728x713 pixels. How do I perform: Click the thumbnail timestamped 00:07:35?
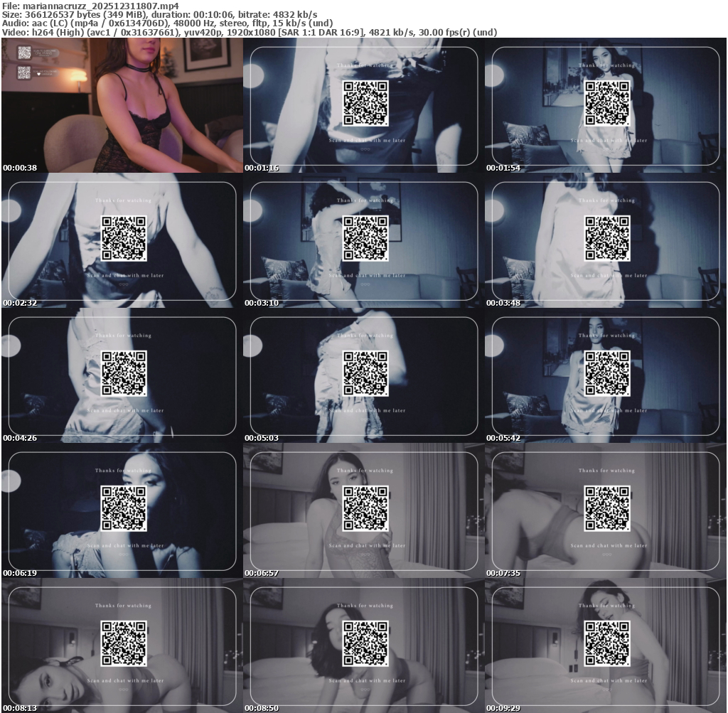pyautogui.click(x=605, y=511)
